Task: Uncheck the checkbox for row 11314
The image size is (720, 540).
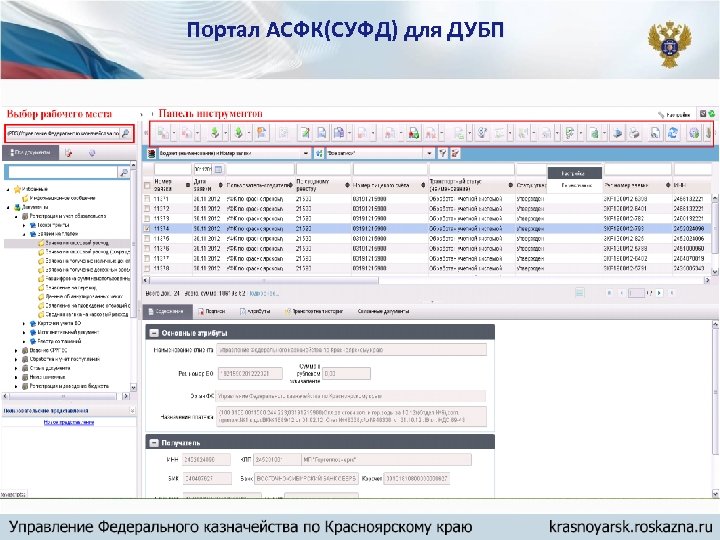Action: click(147, 229)
